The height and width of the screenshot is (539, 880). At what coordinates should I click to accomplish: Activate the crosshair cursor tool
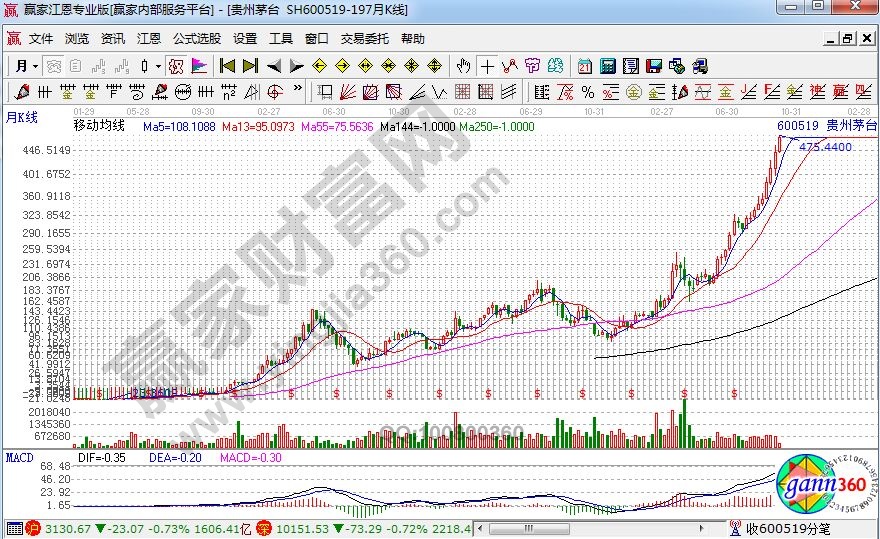tap(487, 66)
